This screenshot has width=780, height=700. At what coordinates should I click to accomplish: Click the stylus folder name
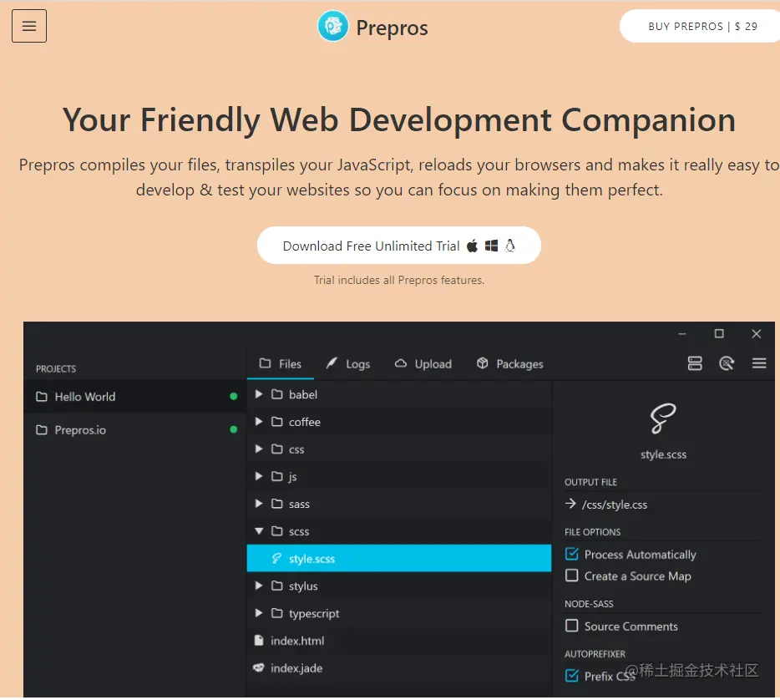pos(303,586)
